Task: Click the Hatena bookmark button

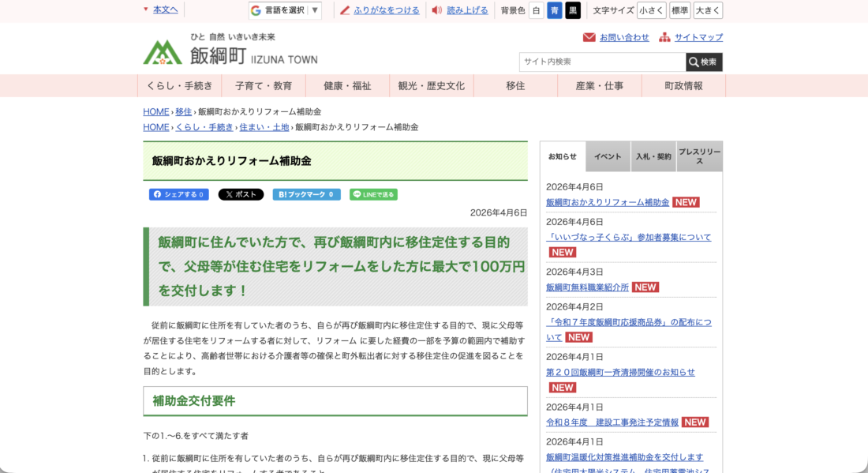Action: coord(306,194)
